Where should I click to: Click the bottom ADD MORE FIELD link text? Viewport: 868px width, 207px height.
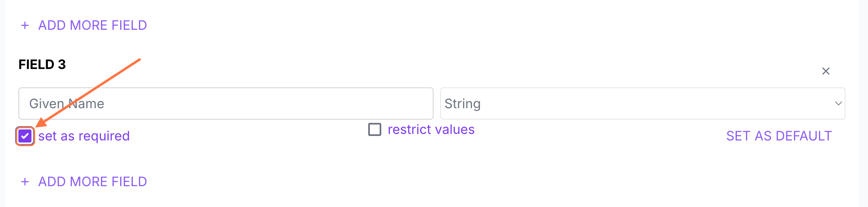coord(92,182)
